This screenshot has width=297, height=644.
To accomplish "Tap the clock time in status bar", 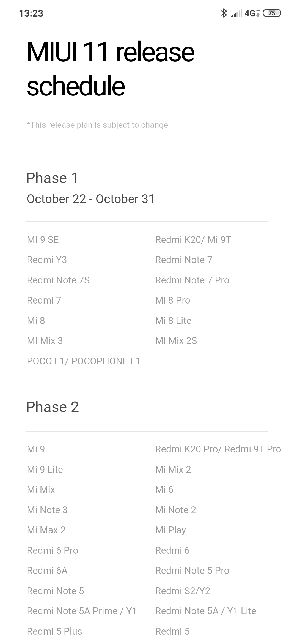I will pyautogui.click(x=31, y=13).
